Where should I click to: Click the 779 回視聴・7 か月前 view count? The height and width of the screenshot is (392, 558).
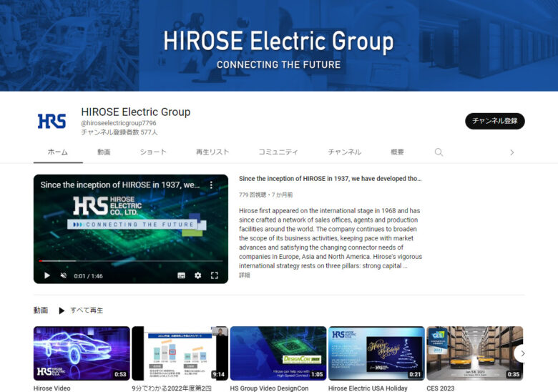click(266, 195)
